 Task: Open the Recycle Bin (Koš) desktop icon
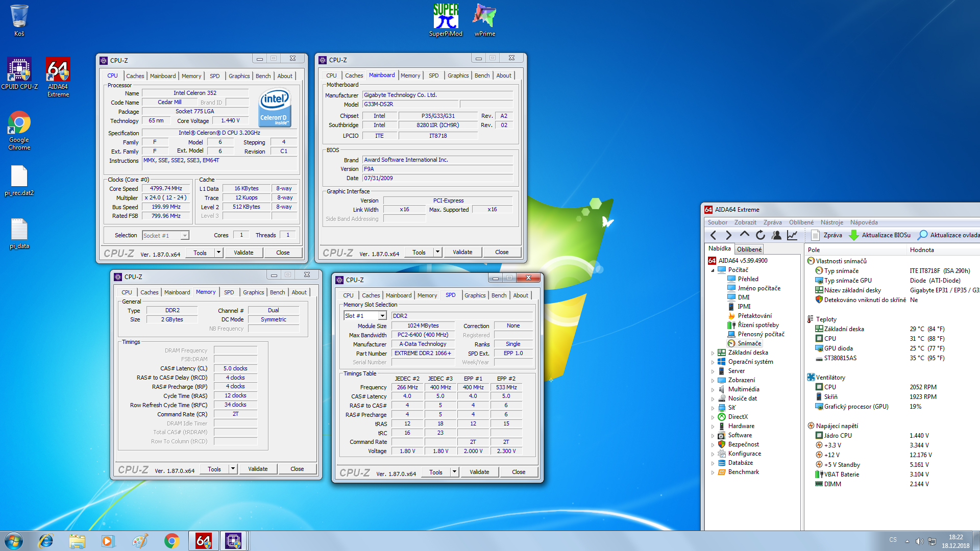tap(19, 20)
